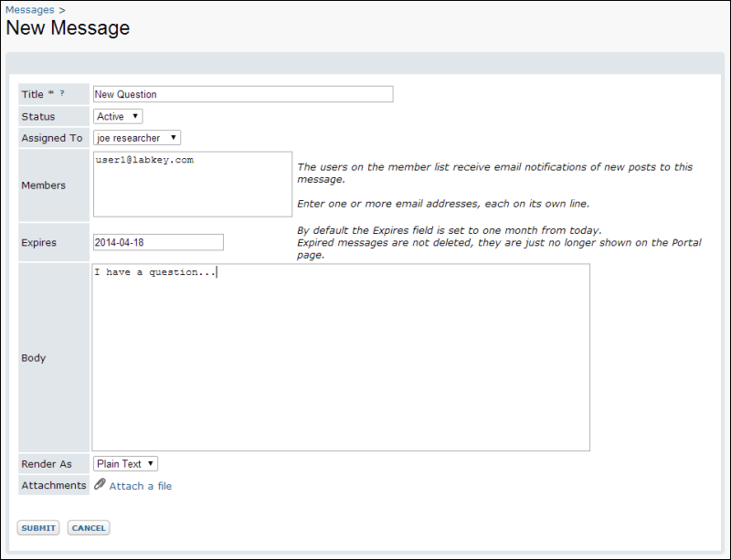Click the Body row label
The width and height of the screenshot is (731, 560).
(34, 358)
